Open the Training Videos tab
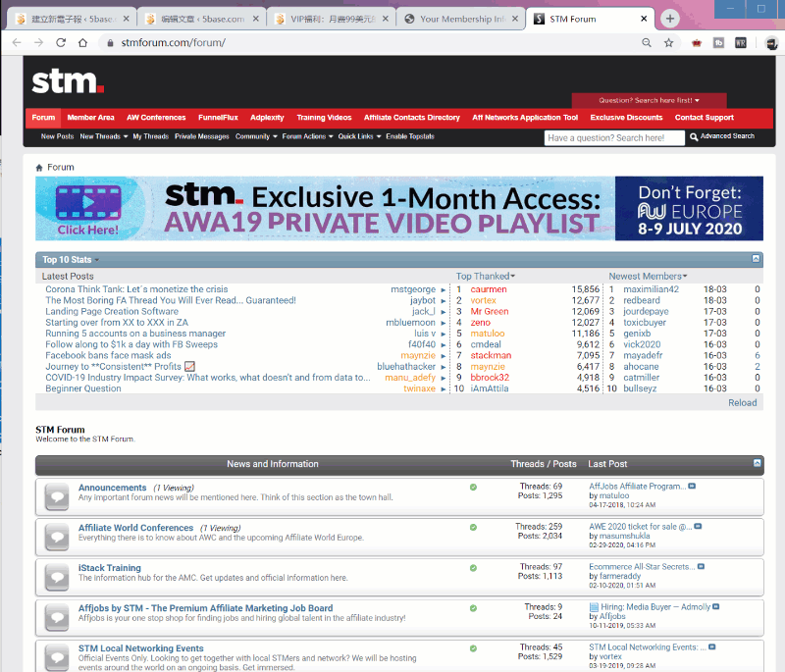 324,118
